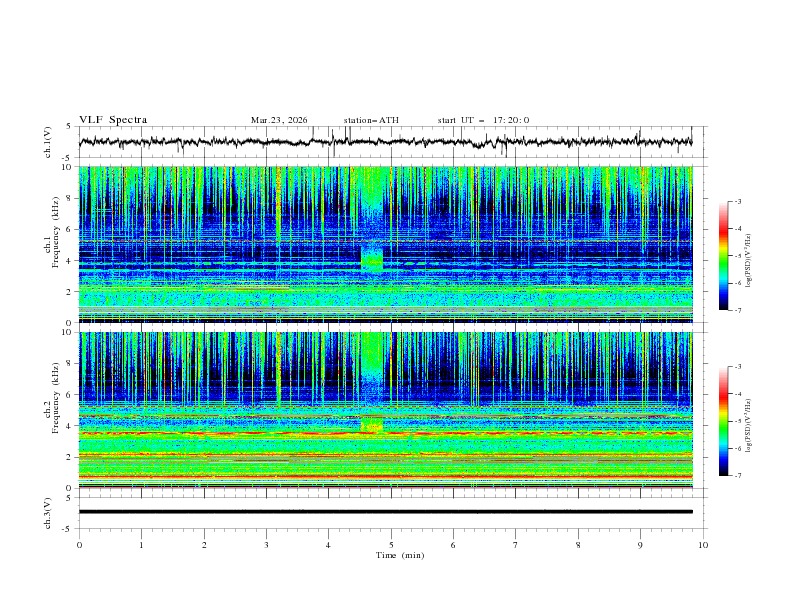This screenshot has height=612, width=792.
Task: Select the "start UT = 17:20:0" text
Action: pyautogui.click(x=483, y=120)
